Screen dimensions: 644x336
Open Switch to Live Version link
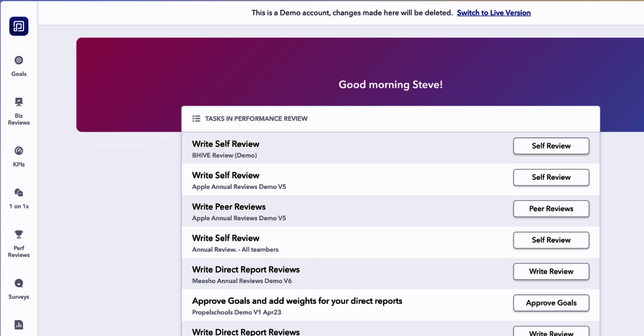click(494, 12)
